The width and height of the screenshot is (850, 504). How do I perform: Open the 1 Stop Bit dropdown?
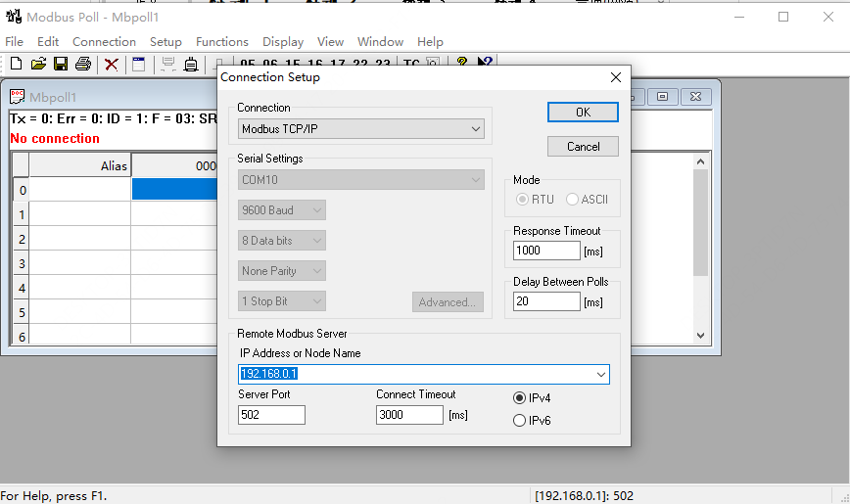[282, 301]
